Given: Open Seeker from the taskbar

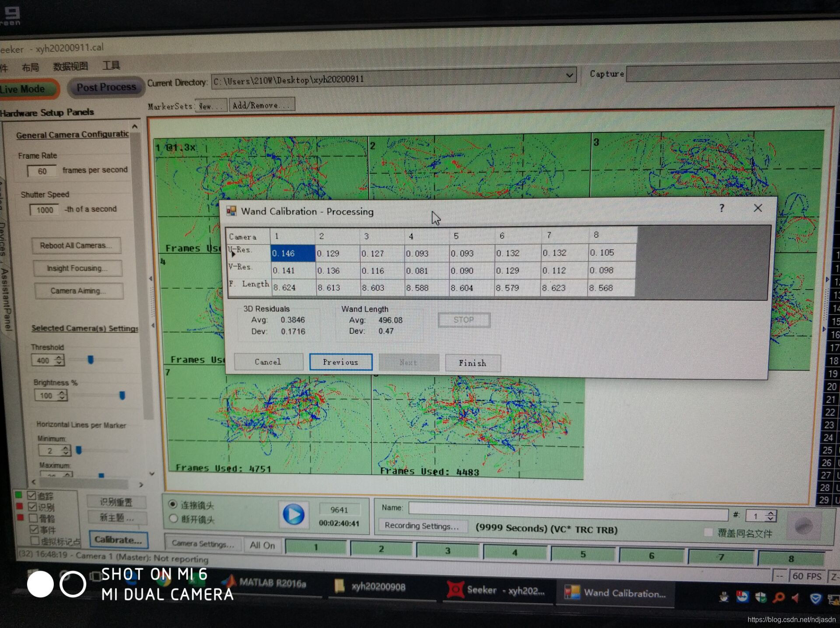Looking at the screenshot, I should coord(496,590).
